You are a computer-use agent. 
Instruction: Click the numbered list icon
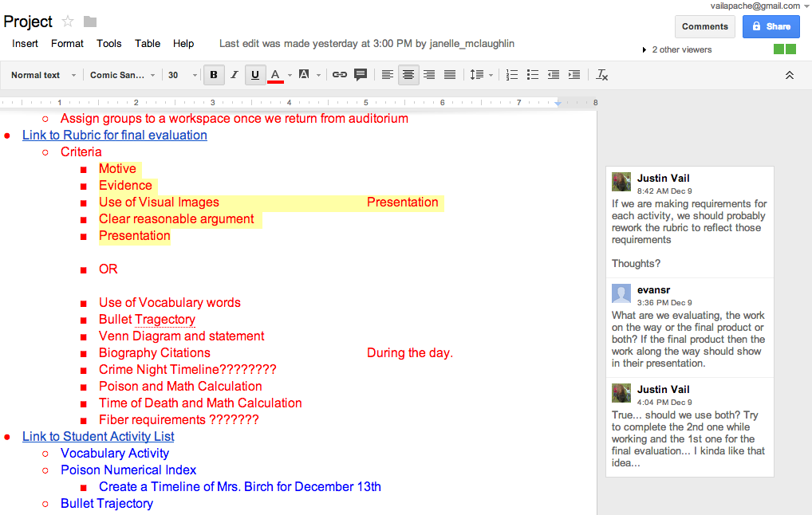coord(511,75)
